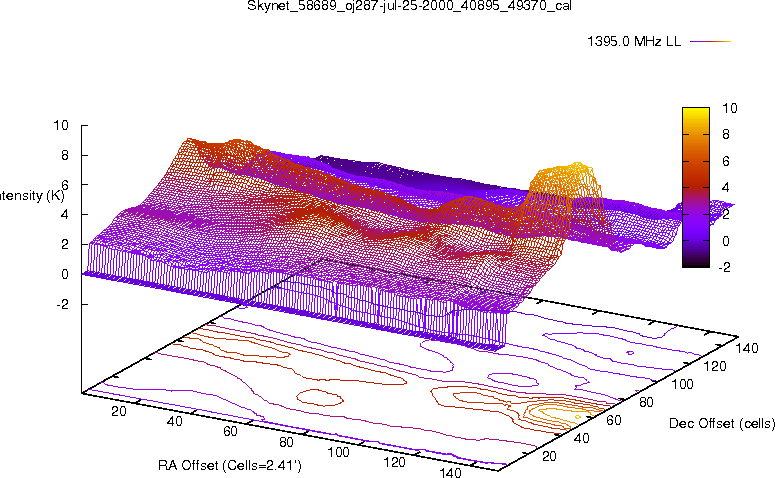Click the legend line sample beside 1395.0 MHz LL
The image size is (775, 478).
pyautogui.click(x=710, y=42)
